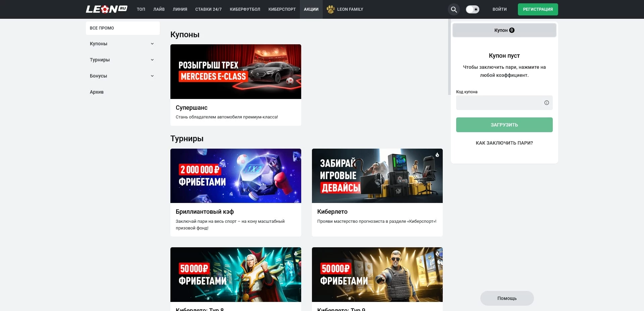The image size is (644, 311).
Task: Click inside the Код купона input field
Action: coord(500,103)
